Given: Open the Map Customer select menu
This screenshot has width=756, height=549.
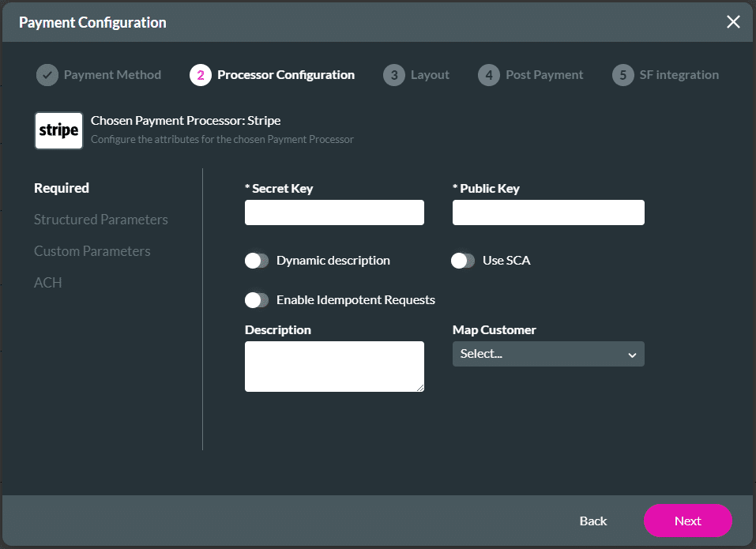Looking at the screenshot, I should (x=548, y=354).
